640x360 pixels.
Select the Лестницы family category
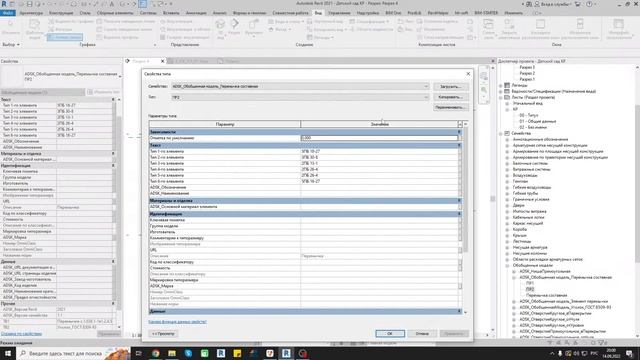pyautogui.click(x=522, y=241)
